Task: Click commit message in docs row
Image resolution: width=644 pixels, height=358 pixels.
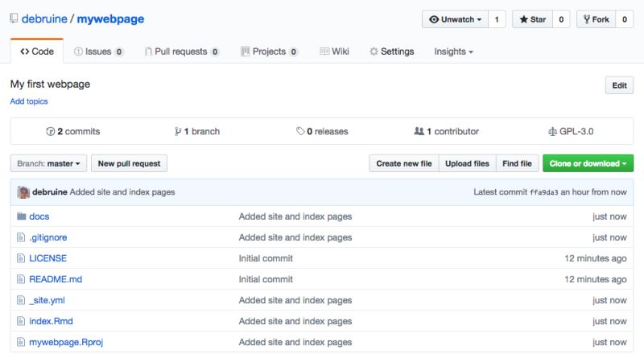Action: click(x=295, y=216)
